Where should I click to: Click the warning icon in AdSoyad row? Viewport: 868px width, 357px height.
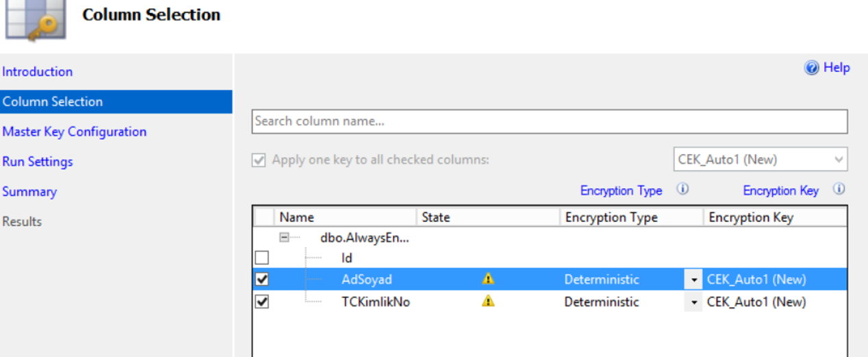[488, 279]
